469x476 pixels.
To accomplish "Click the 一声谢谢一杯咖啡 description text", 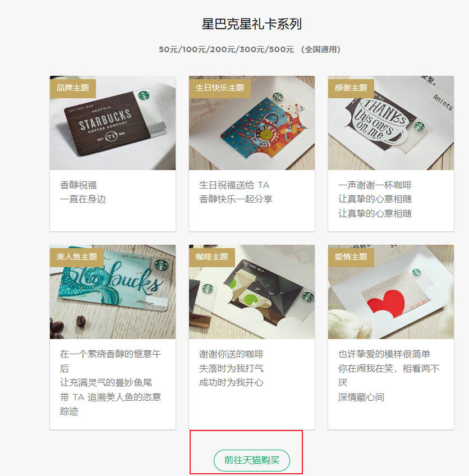I will (375, 185).
